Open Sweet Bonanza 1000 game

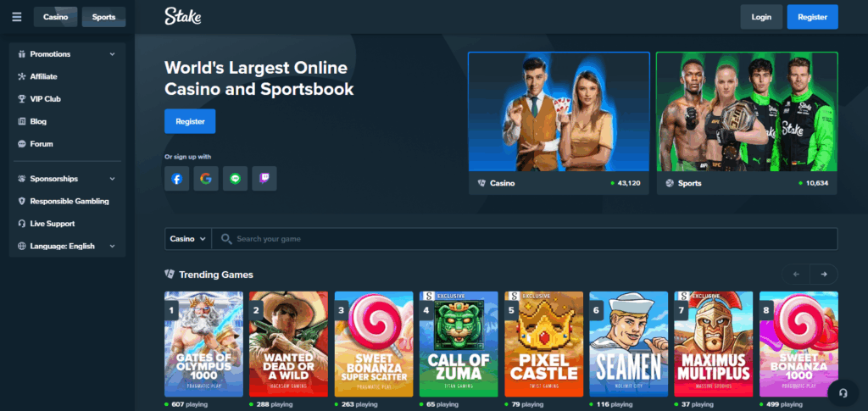pyautogui.click(x=798, y=344)
